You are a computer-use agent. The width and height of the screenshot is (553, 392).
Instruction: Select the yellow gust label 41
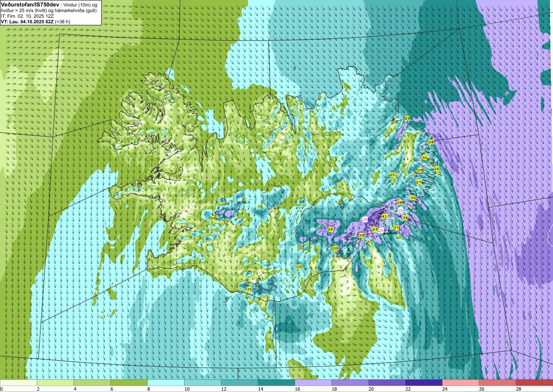tap(385, 216)
